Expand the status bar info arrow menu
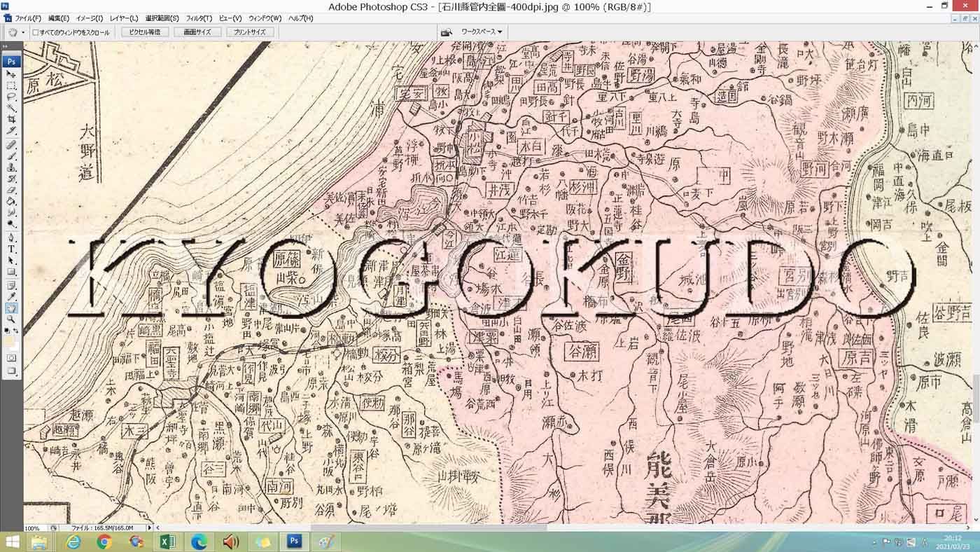The width and height of the screenshot is (980, 552). click(x=149, y=527)
